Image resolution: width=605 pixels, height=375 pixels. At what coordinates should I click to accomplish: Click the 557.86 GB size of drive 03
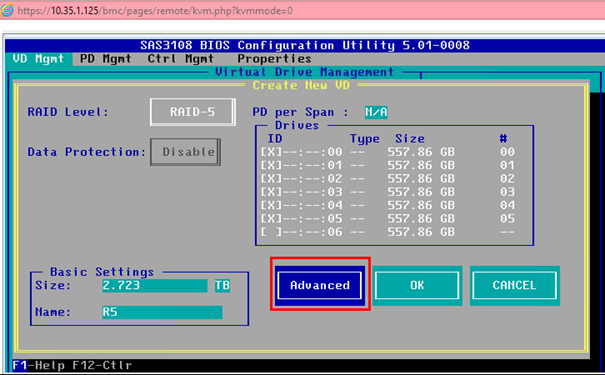(x=421, y=192)
